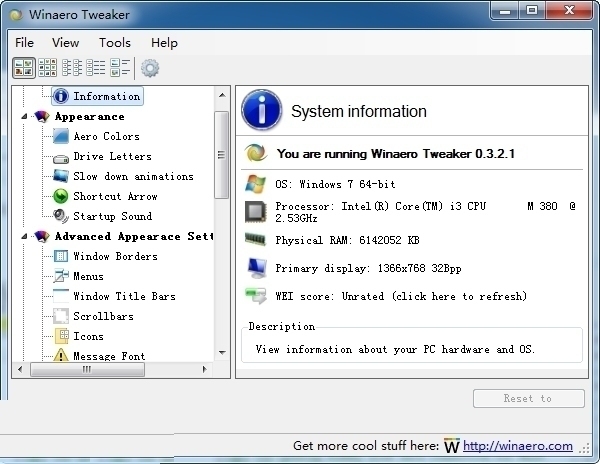Click the OS: Windows 7 64-bit text
Screen dimensions: 600x464
point(335,184)
